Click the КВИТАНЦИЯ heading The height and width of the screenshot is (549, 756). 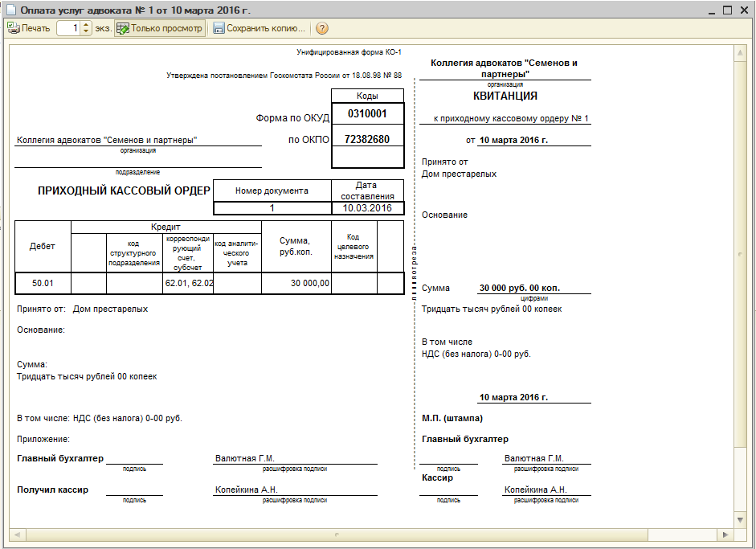505,96
